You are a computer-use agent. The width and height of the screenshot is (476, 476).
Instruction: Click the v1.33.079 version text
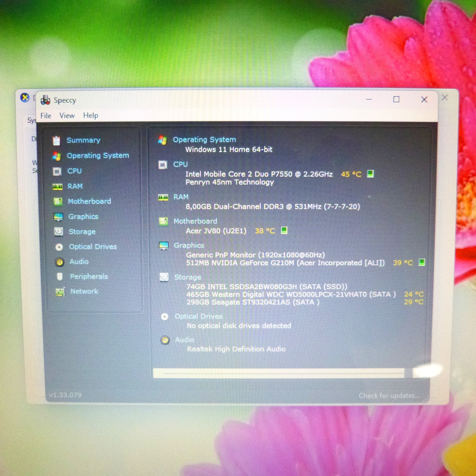[65, 395]
